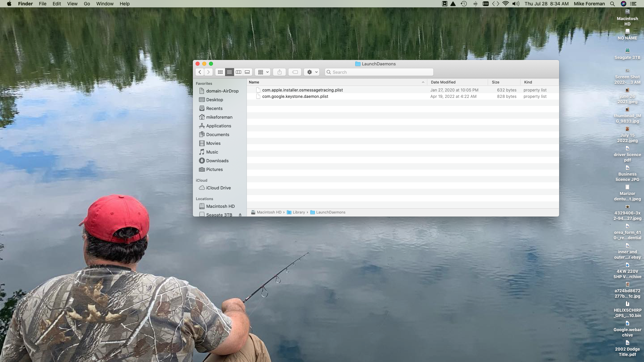
Task: Open the sound volume control
Action: [516, 4]
